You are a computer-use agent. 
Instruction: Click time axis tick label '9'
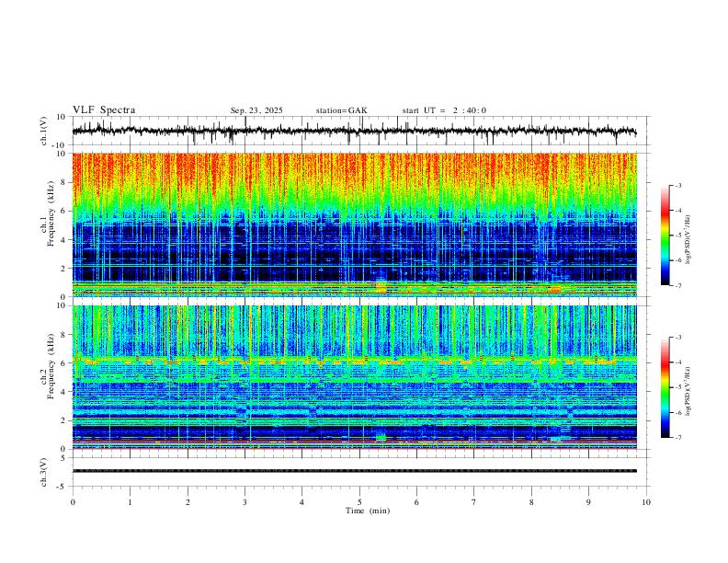pyautogui.click(x=588, y=502)
